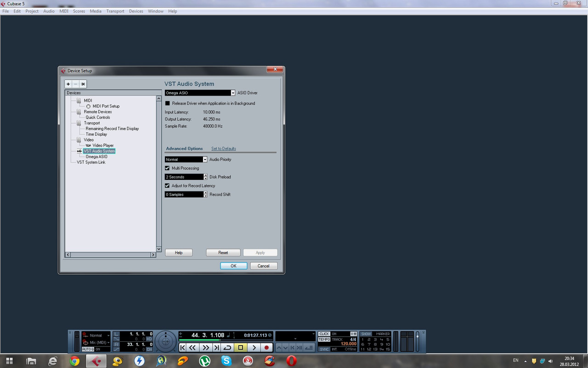588x368 pixels.
Task: Click the Fast Forward transport button
Action: (206, 348)
